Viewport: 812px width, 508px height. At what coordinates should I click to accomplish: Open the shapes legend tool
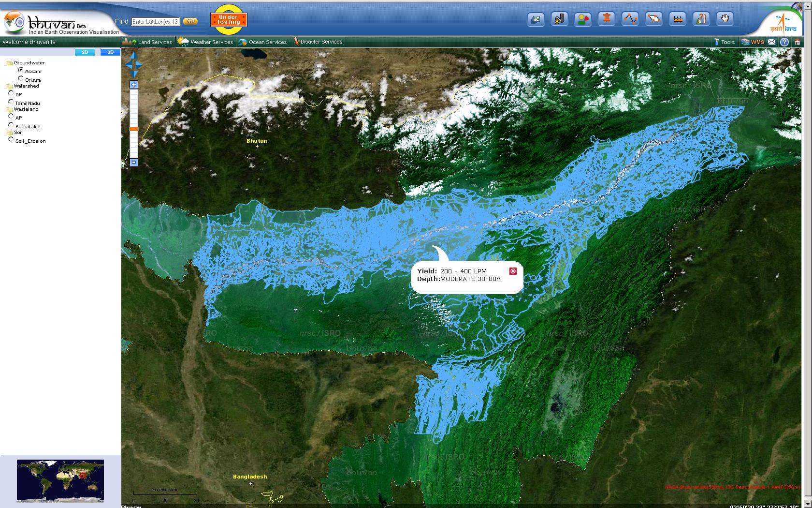[x=583, y=19]
